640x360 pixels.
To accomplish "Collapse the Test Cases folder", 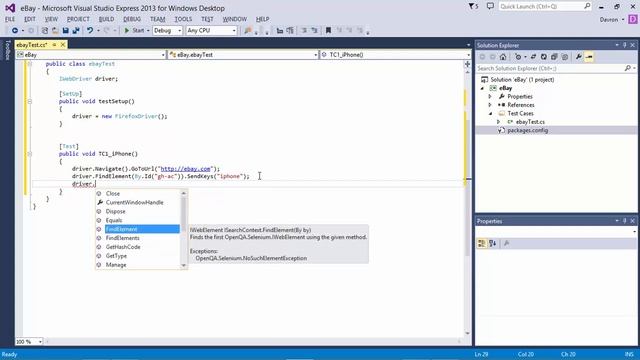I will [491, 113].
